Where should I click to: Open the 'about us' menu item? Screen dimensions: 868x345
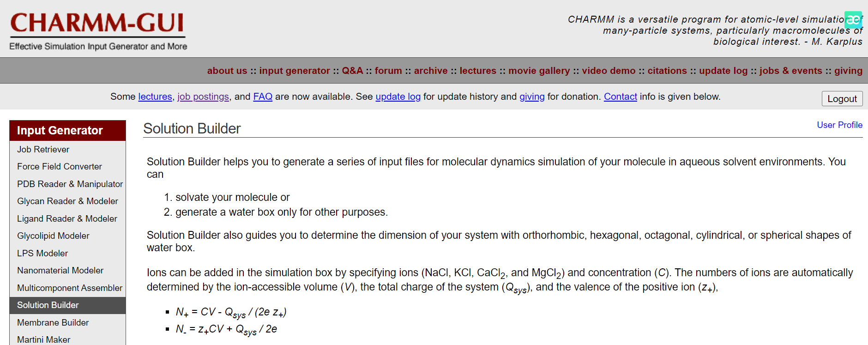[227, 71]
